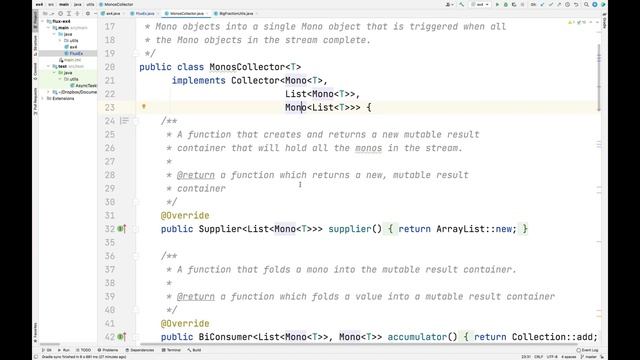Collapse utils package under main java
The image size is (640, 360).
[60, 40]
